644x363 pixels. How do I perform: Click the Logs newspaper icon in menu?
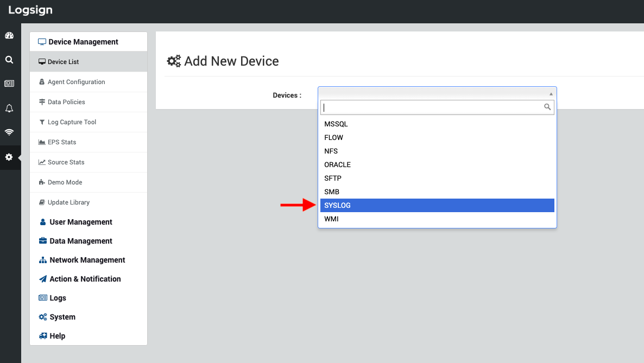[x=43, y=298]
